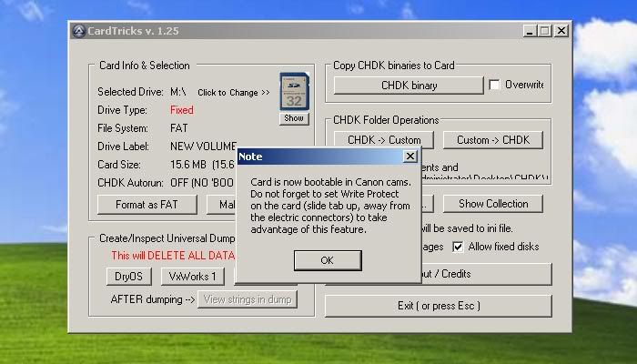
Task: Click the Show button under SD card
Action: 294,118
